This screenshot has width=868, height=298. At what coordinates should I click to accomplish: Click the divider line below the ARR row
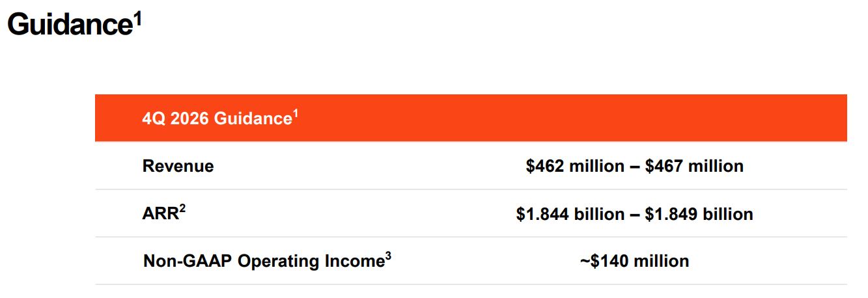pos(471,237)
